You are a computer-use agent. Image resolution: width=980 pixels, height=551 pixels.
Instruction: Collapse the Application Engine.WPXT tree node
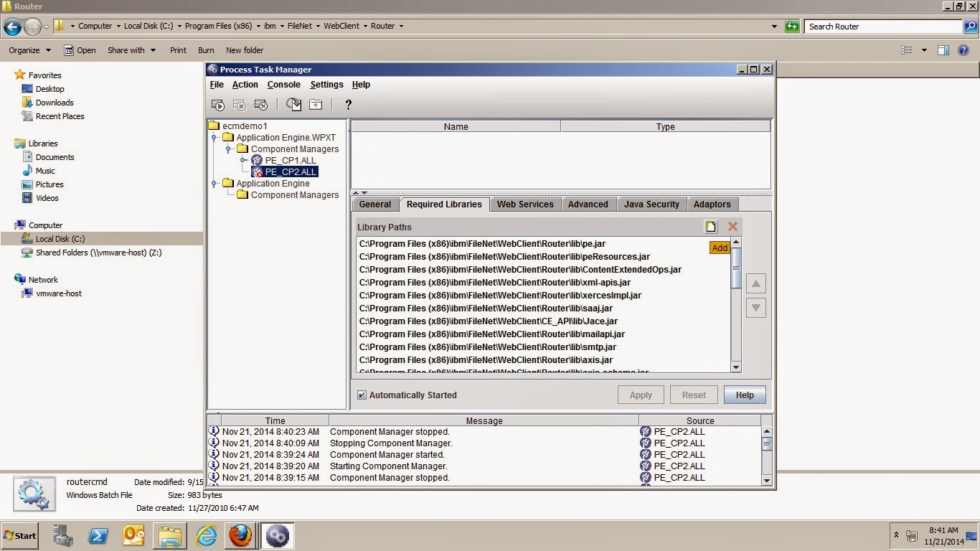click(214, 137)
